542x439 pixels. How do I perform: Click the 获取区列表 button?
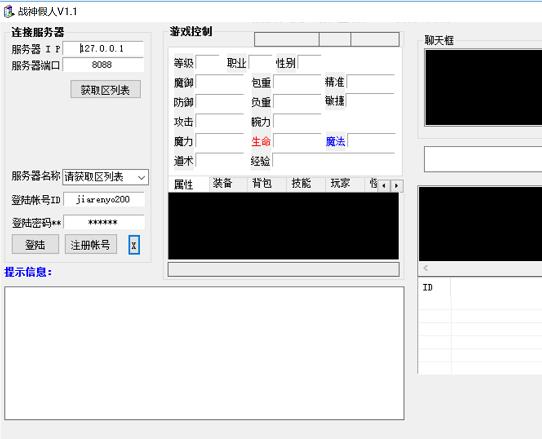105,90
